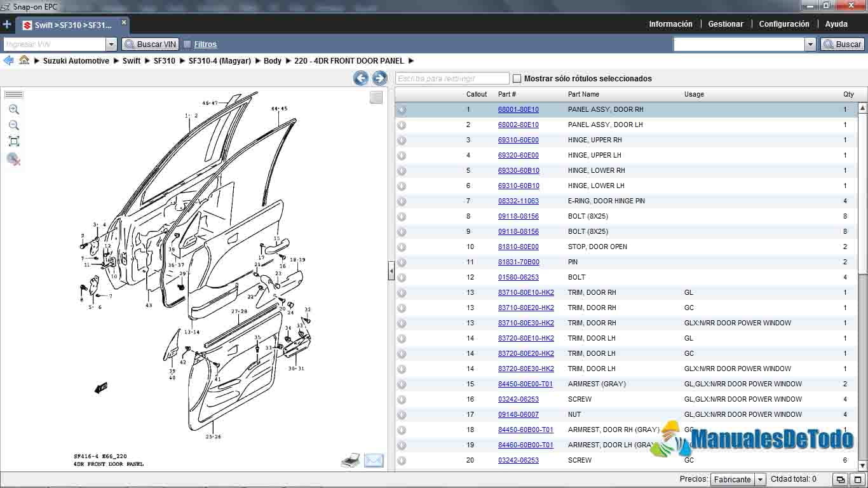Open the VIN entry dropdown arrow

tap(111, 44)
